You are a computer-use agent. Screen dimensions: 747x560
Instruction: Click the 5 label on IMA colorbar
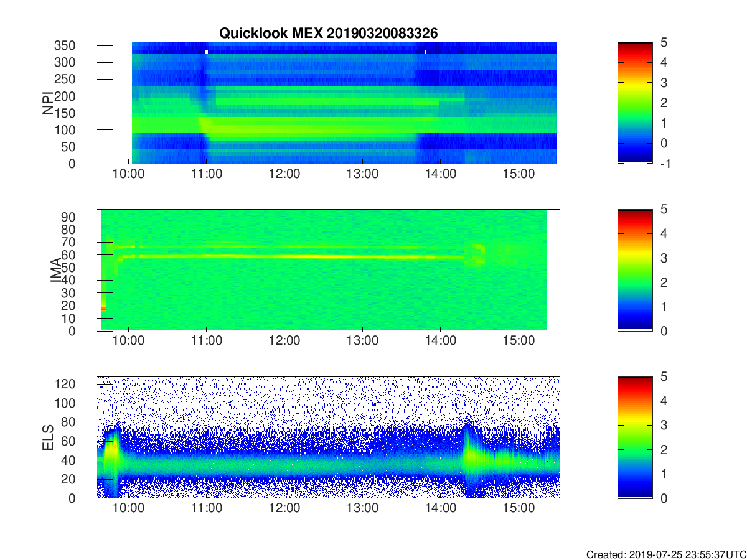[x=665, y=210]
